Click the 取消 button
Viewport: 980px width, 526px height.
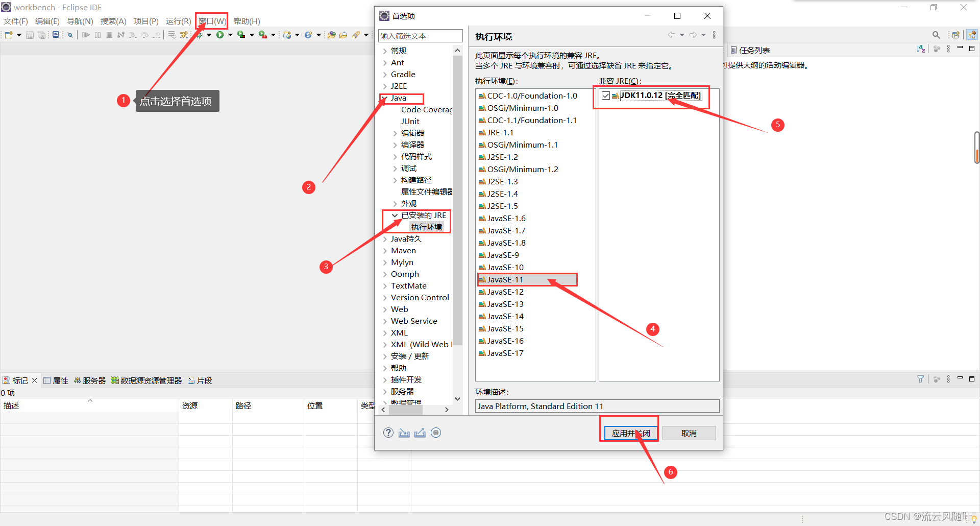[689, 433]
